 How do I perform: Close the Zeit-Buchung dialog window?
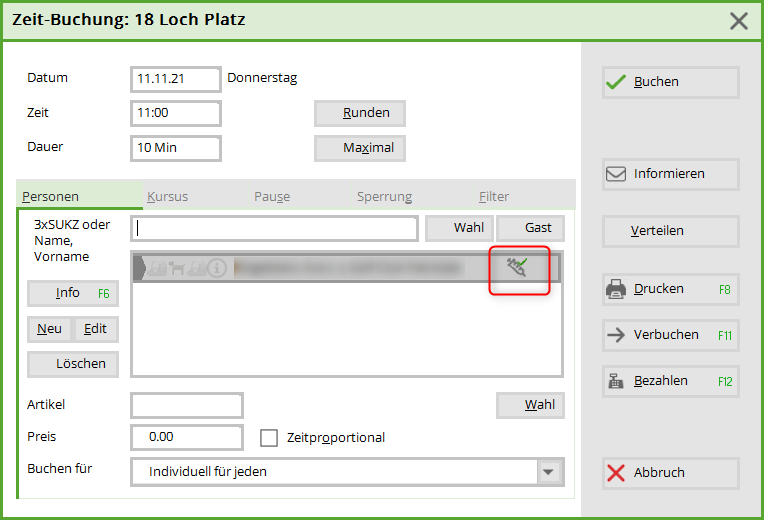(739, 21)
